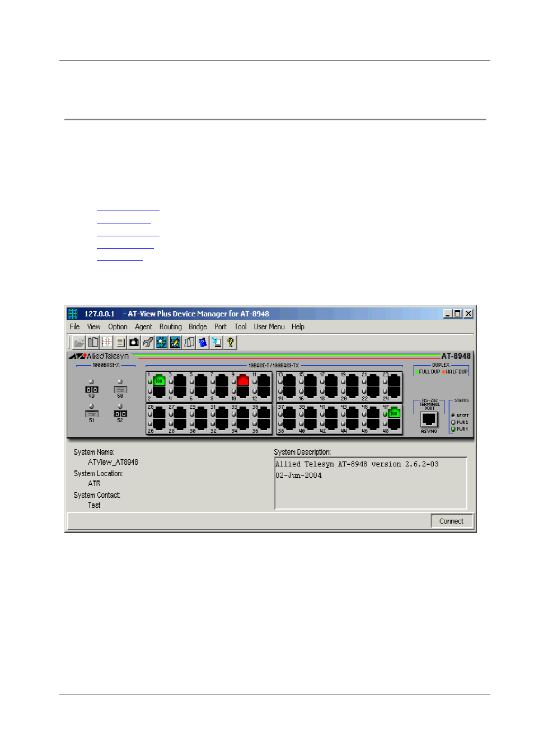The image size is (534, 756).
Task: Click the blue network map toolbar icon
Action: tap(161, 342)
